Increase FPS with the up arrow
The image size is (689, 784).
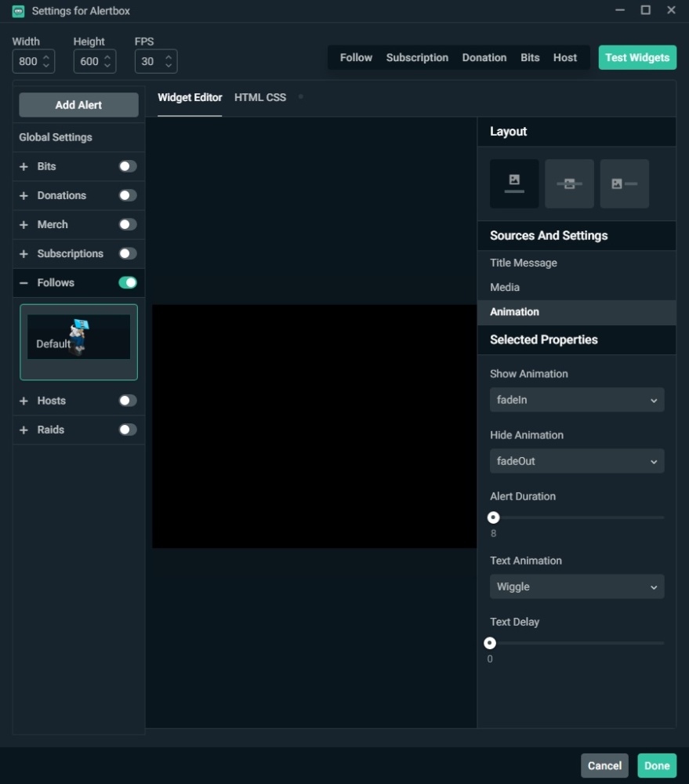pos(169,57)
